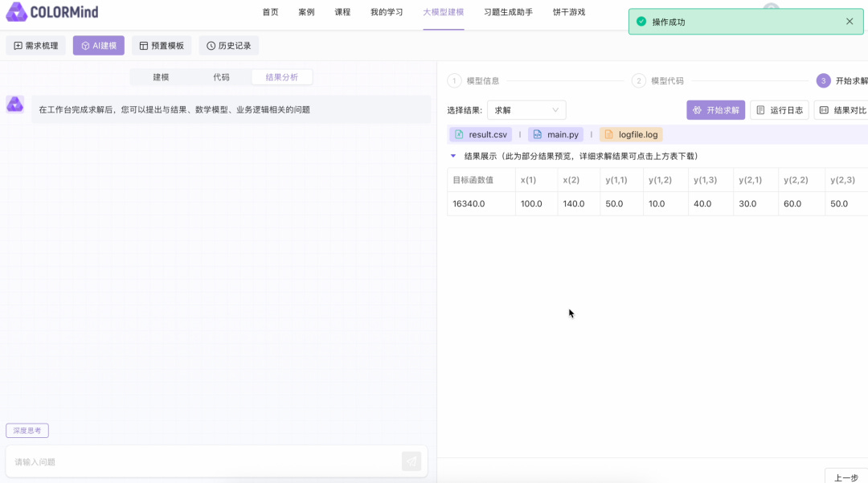
Task: Close the 操作成功 notification
Action: 850,22
